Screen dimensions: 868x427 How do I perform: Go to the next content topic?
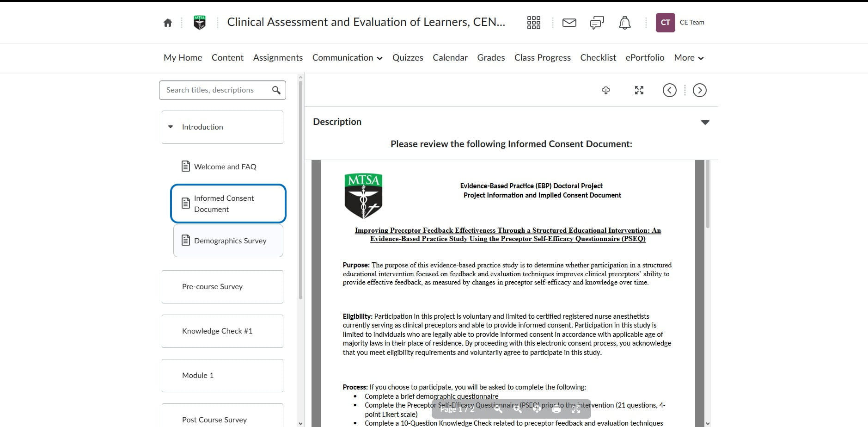700,90
